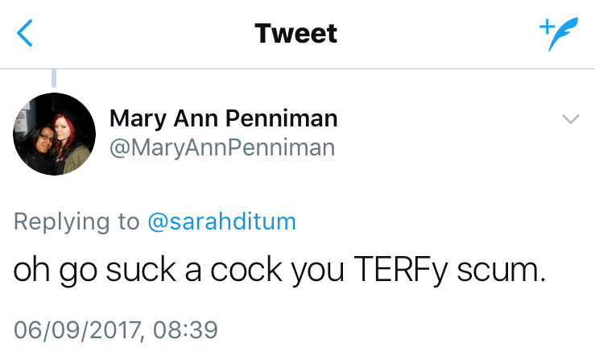Tap the grey thread connector line above avatar
Screen dimensions: 595x364
click(x=54, y=78)
